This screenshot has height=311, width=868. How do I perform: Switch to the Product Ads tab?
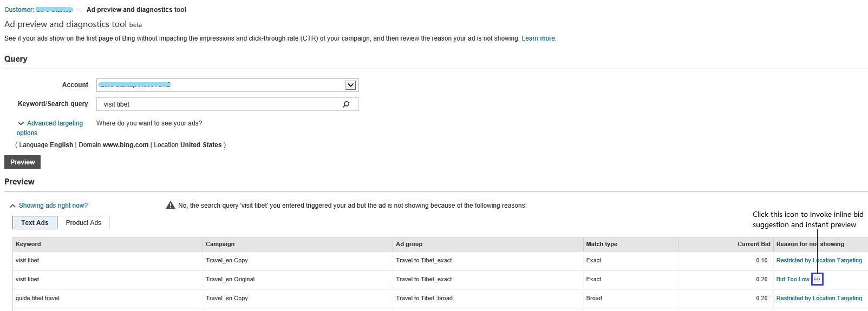[x=83, y=223]
